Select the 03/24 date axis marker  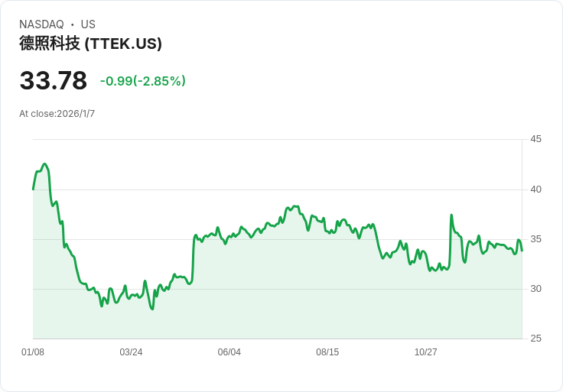[131, 352]
